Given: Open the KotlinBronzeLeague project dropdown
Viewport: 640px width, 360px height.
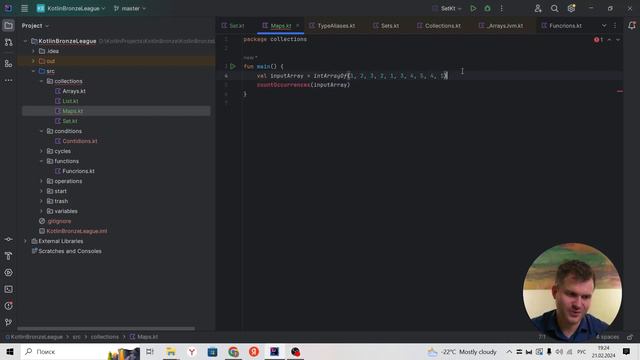Looking at the screenshot, I should coord(71,8).
